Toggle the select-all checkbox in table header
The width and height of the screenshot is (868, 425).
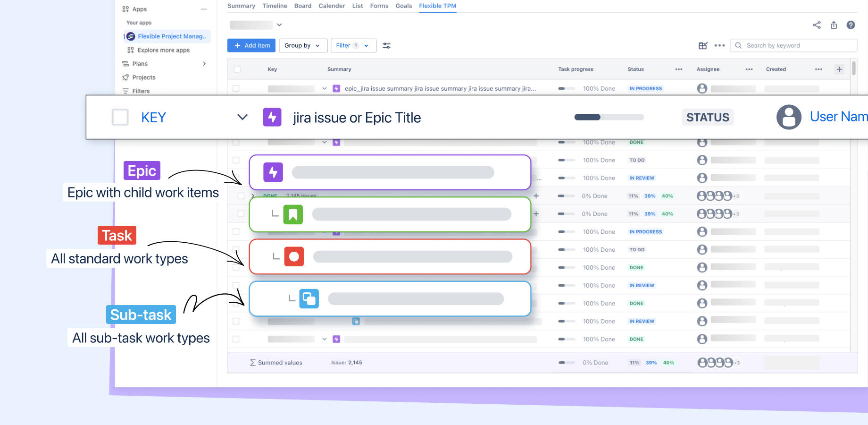237,69
